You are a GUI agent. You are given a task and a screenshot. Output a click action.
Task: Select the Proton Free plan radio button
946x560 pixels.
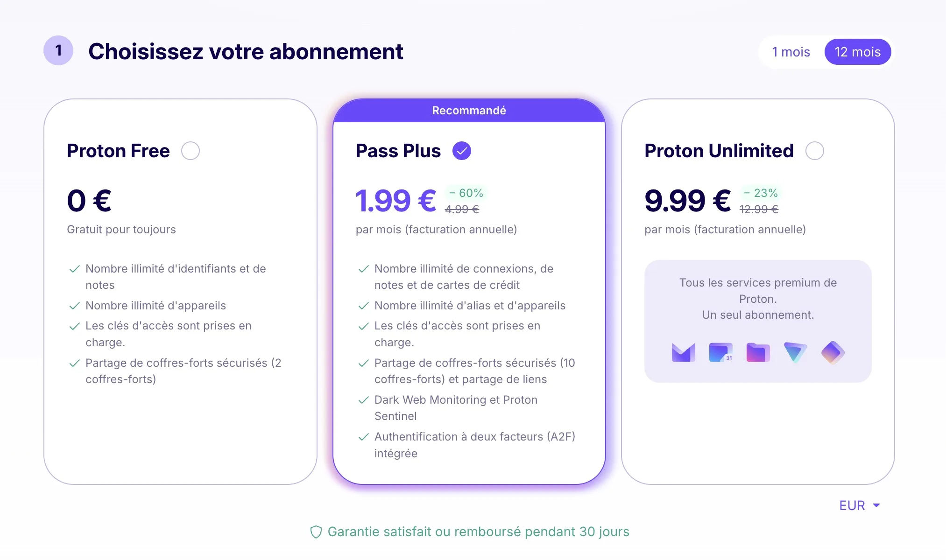(191, 151)
